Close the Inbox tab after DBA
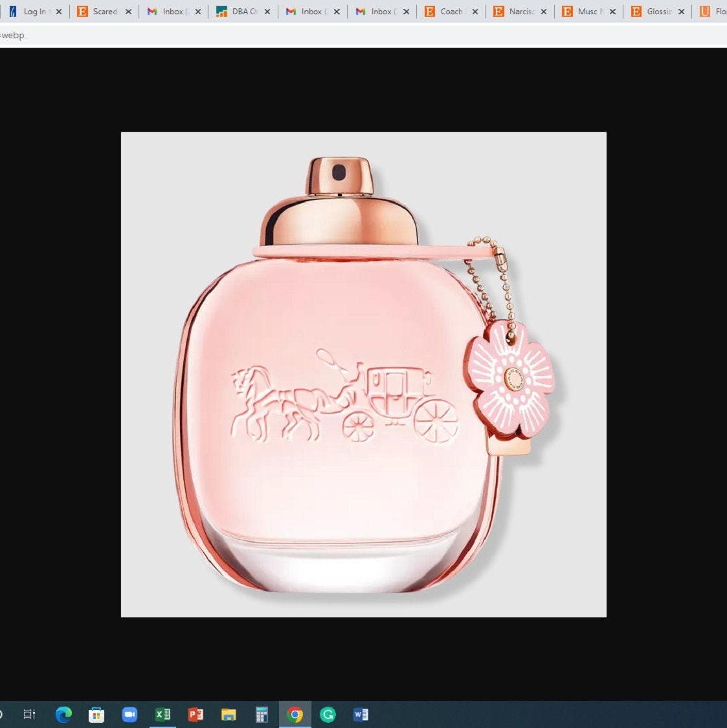This screenshot has width=727, height=728. pyautogui.click(x=337, y=12)
